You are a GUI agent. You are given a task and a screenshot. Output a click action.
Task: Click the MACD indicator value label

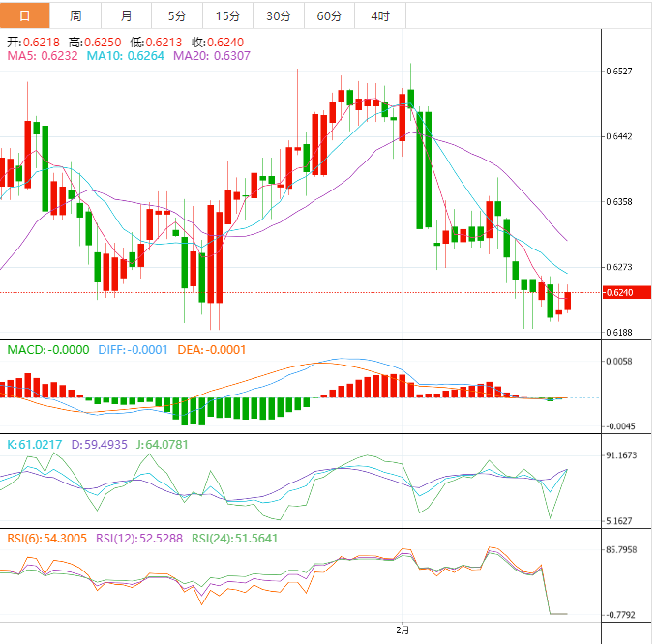48,349
